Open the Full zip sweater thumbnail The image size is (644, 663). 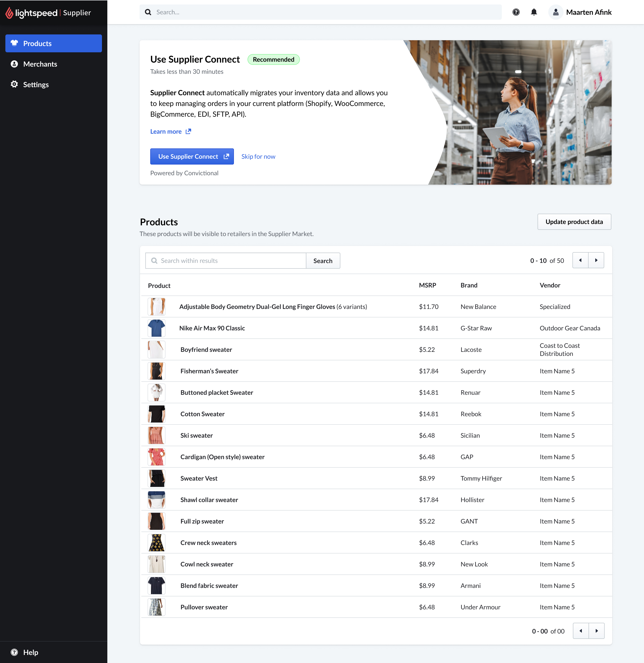click(x=156, y=521)
